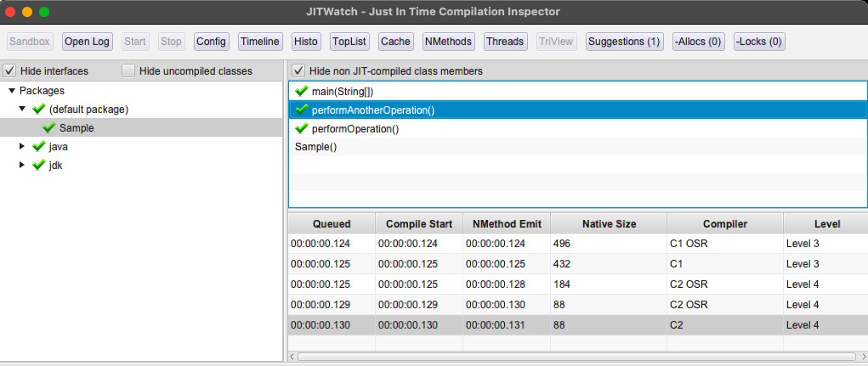This screenshot has width=868, height=366.
Task: Click native size 496 cell
Action: coord(609,243)
